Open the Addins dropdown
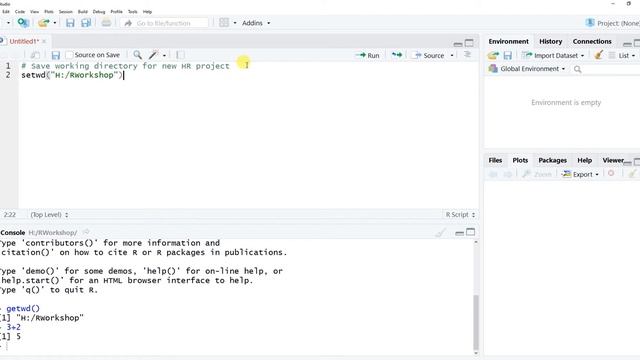The height and width of the screenshot is (360, 640). click(x=256, y=23)
